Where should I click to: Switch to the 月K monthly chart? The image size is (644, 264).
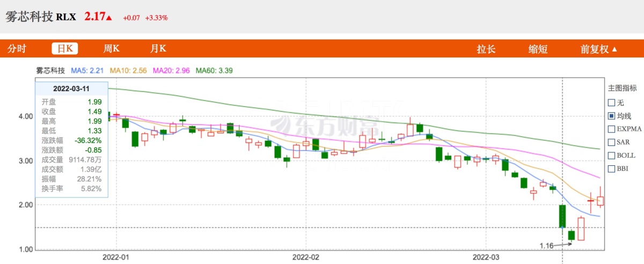click(158, 49)
